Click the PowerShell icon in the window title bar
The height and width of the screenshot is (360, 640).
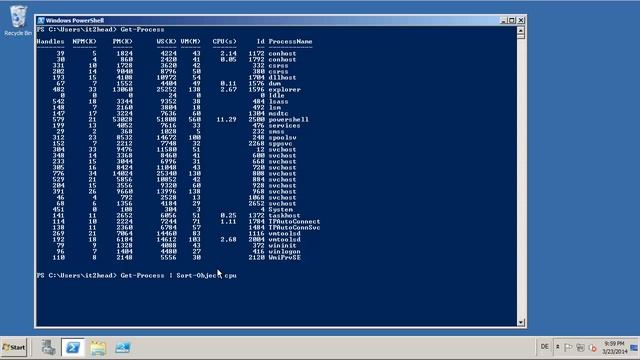pos(41,20)
